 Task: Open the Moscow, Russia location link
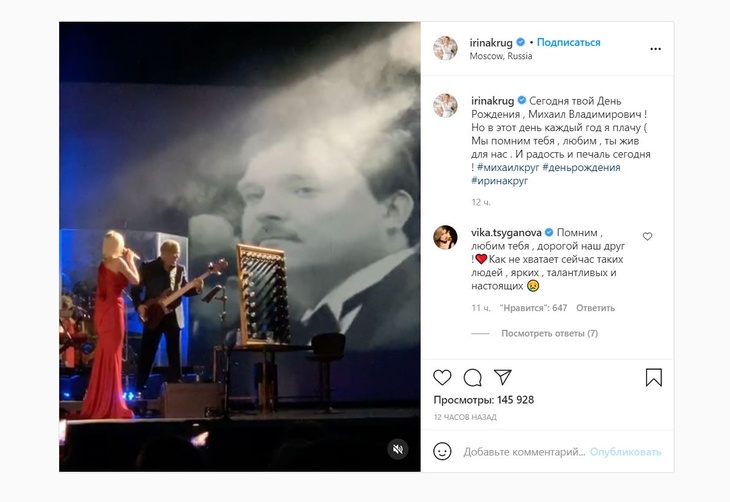[x=500, y=56]
